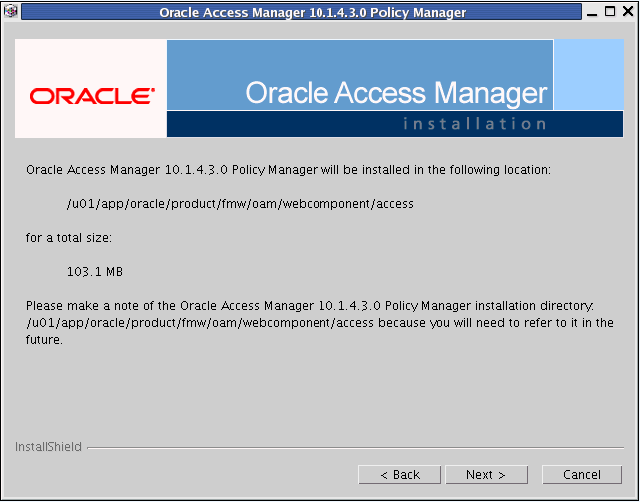
Task: Click the red ORACLE logo
Action: [92, 96]
